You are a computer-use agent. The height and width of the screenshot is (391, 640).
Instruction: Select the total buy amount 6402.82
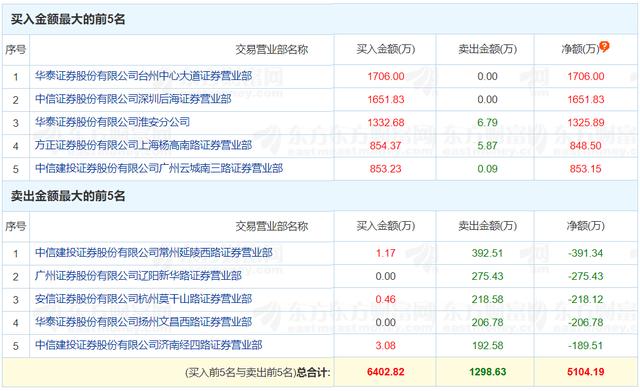click(386, 372)
